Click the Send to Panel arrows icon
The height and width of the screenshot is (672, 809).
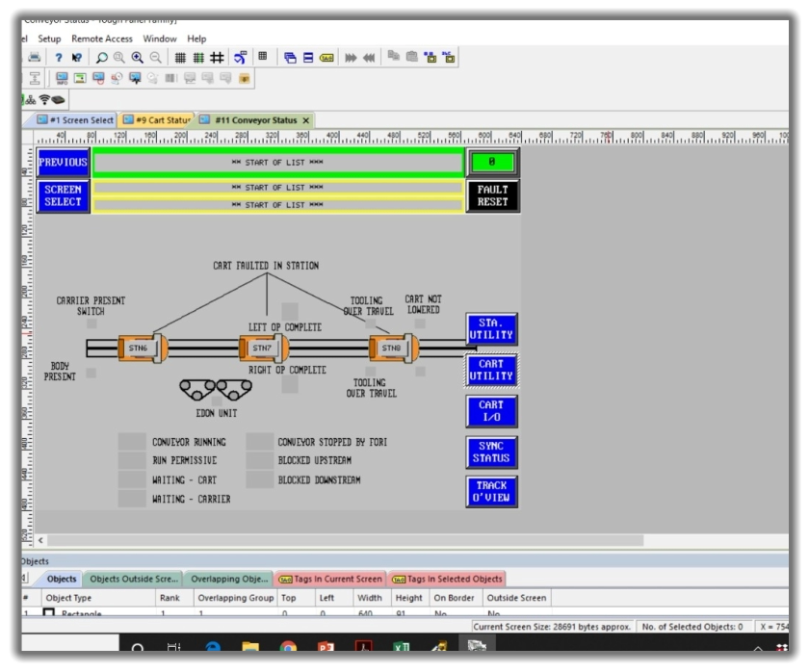click(x=350, y=56)
